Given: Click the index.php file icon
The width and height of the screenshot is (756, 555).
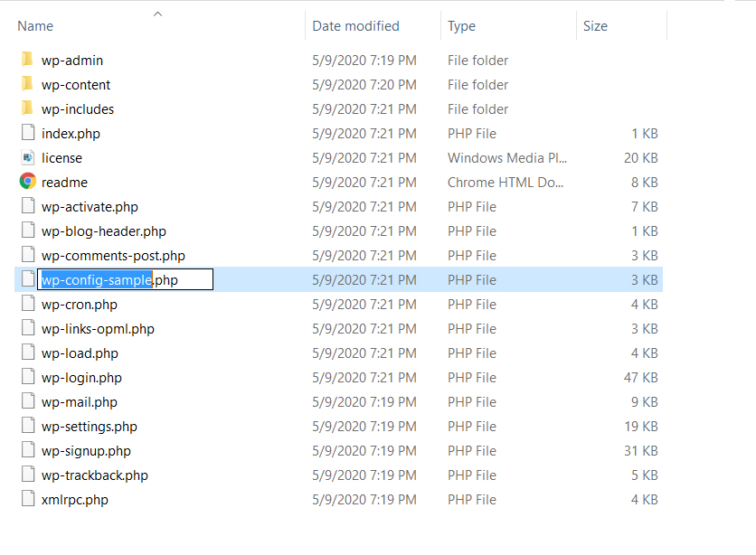Looking at the screenshot, I should (27, 134).
